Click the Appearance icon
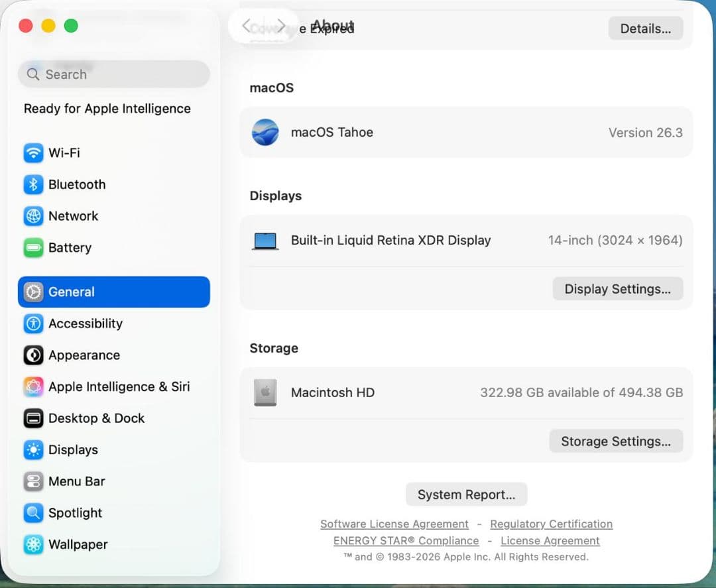The height and width of the screenshot is (588, 716). [33, 355]
